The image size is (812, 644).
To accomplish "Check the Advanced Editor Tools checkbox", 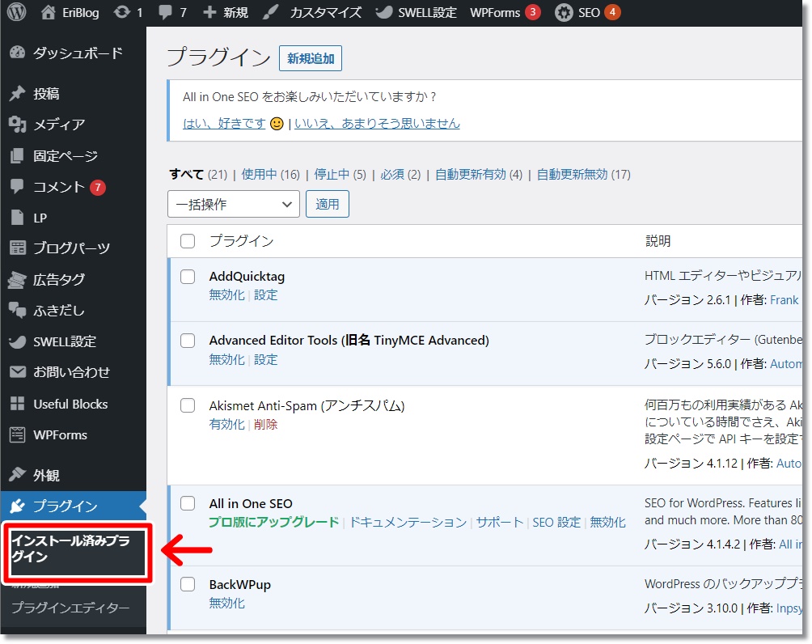I will click(188, 341).
